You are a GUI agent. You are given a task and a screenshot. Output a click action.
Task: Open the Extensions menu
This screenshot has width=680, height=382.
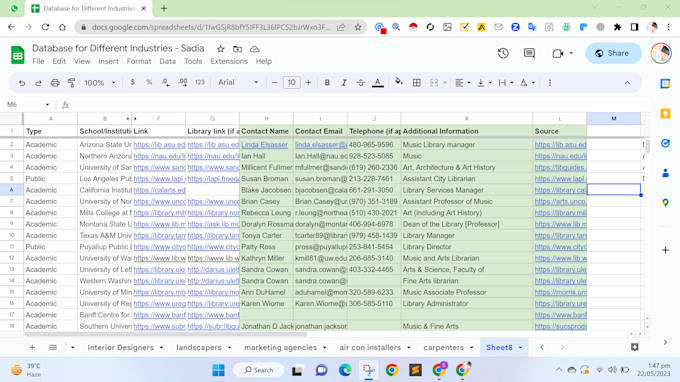tap(229, 61)
